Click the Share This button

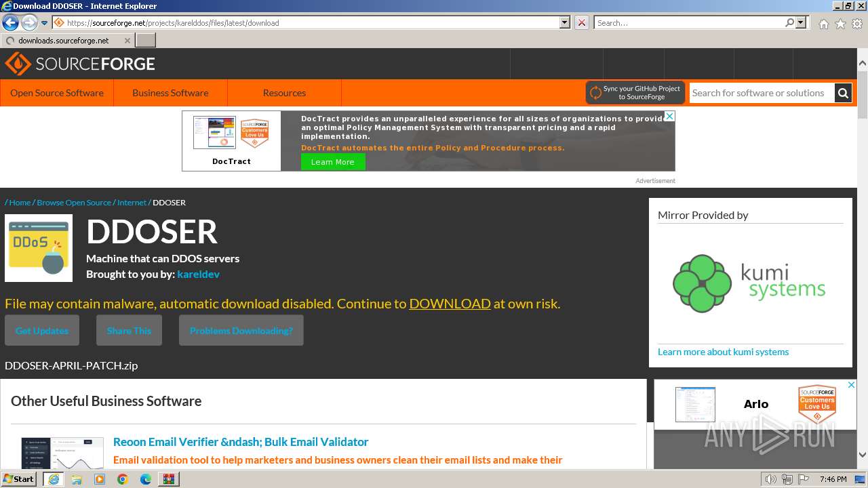point(129,331)
